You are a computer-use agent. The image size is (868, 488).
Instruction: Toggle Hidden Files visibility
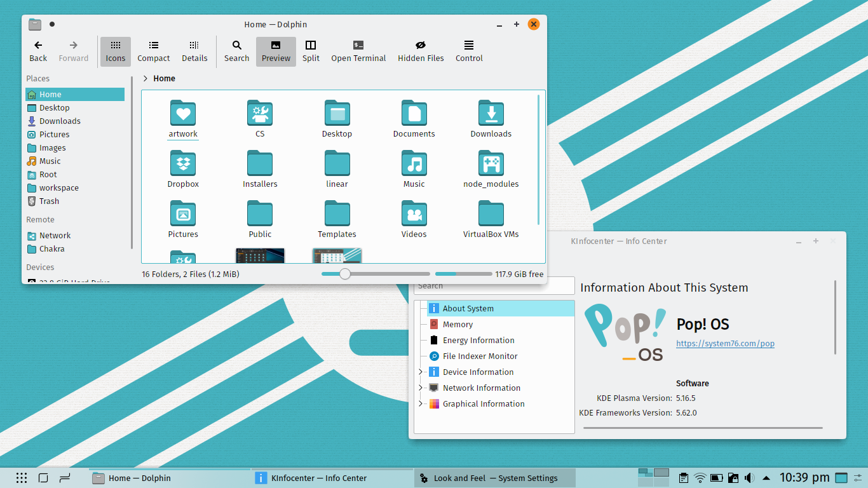(421, 51)
